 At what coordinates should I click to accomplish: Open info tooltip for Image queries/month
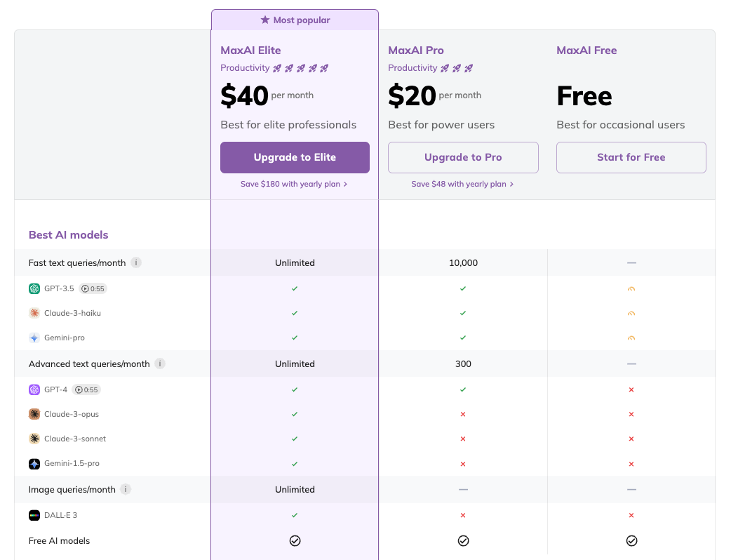click(126, 489)
